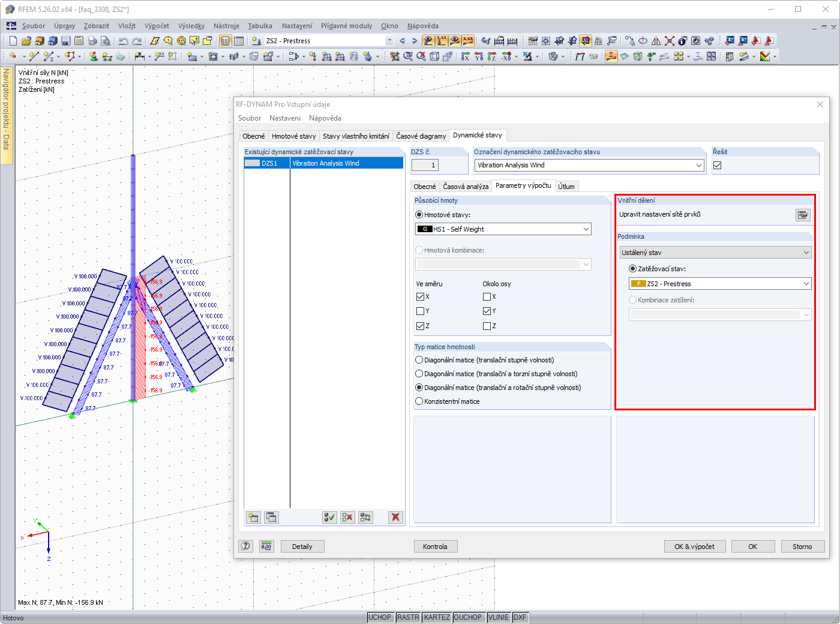840x624 pixels.
Task: Click the red cross delete toolbar icon
Action: coord(670,41)
